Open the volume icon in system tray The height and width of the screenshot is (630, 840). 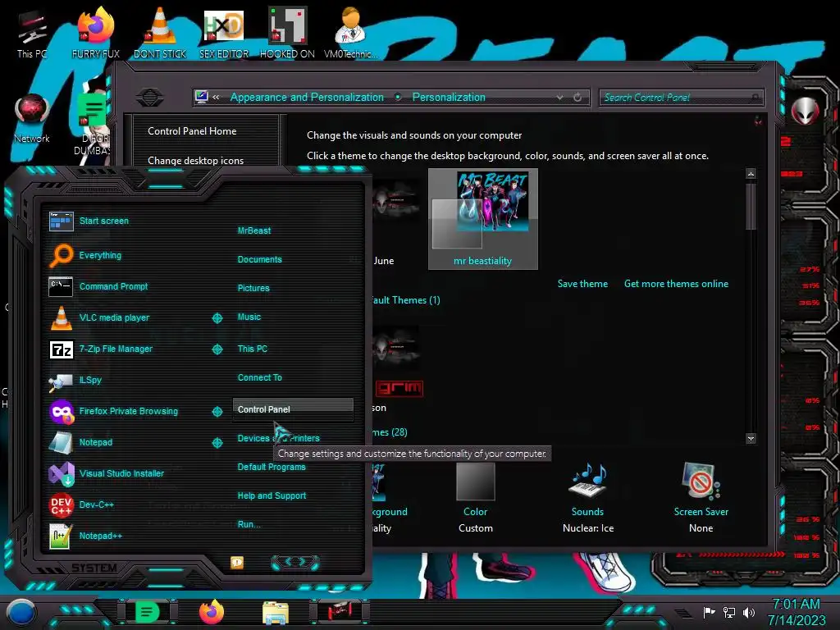(749, 612)
